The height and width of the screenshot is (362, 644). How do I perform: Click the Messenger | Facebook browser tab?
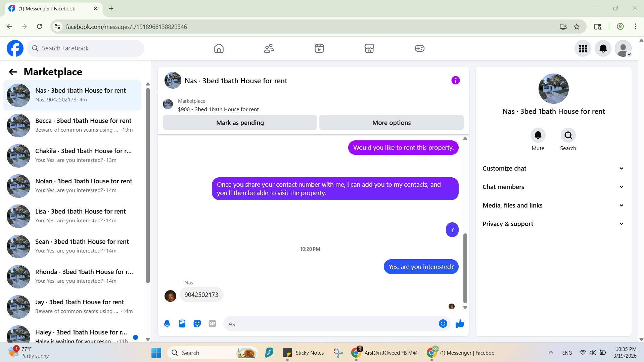(x=54, y=9)
